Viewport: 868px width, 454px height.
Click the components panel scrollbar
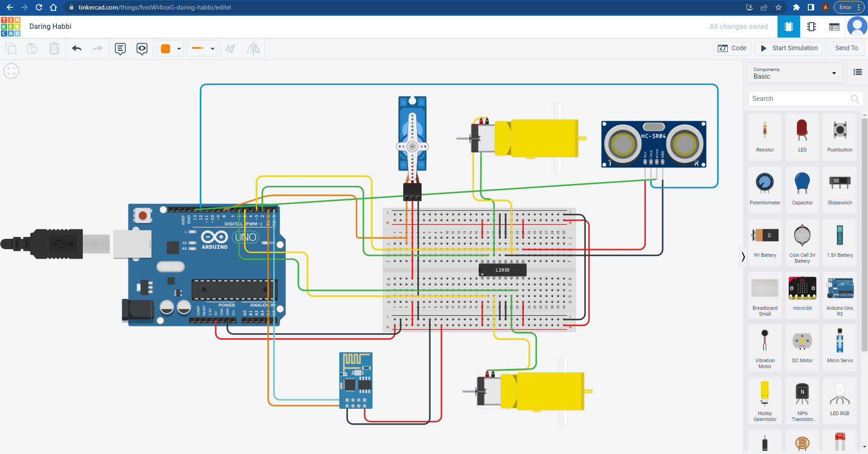tap(864, 235)
